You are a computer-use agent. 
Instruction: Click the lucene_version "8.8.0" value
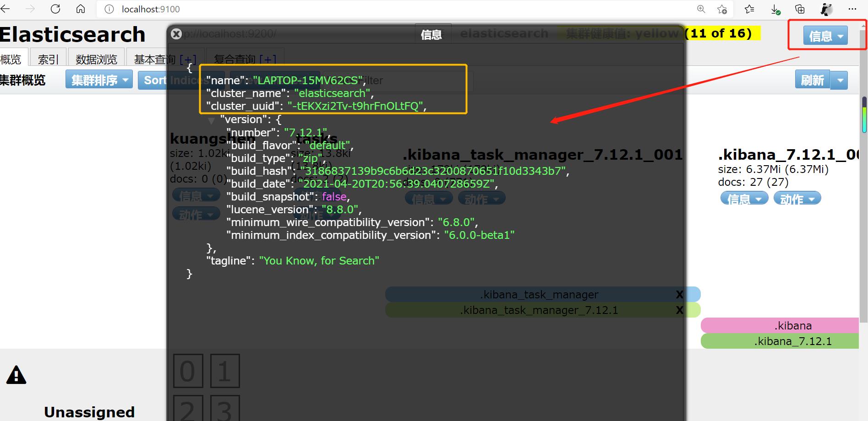[340, 209]
